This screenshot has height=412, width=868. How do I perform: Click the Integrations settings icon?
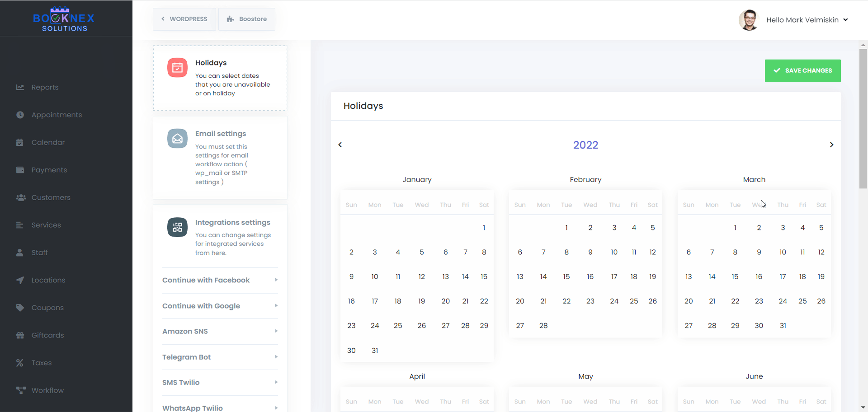[x=177, y=227]
